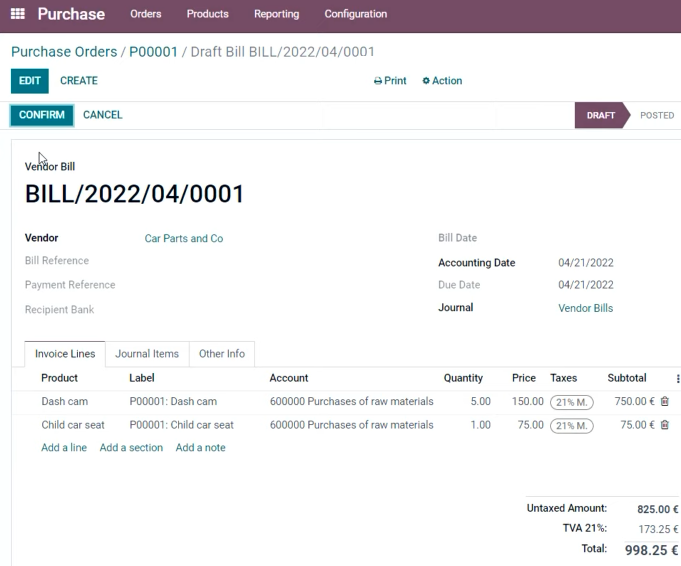Open the Vendor Bills journal link
Screen dimensions: 681x566
pyautogui.click(x=585, y=308)
